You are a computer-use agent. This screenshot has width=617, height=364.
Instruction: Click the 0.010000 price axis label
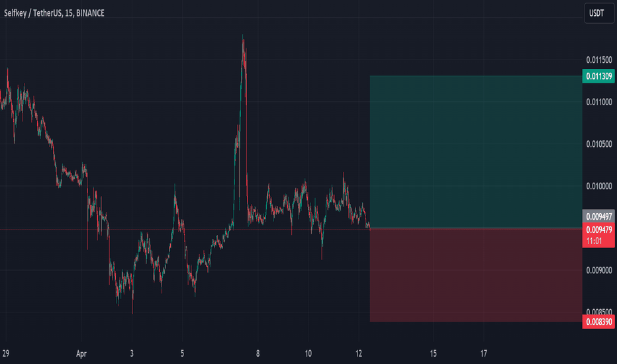[599, 186]
